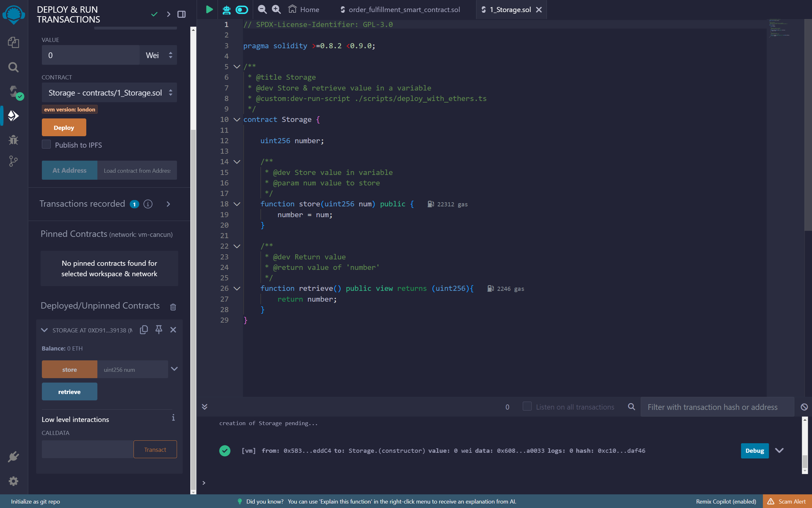Click the green verified checkmark icon
The image size is (812, 508).
154,14
